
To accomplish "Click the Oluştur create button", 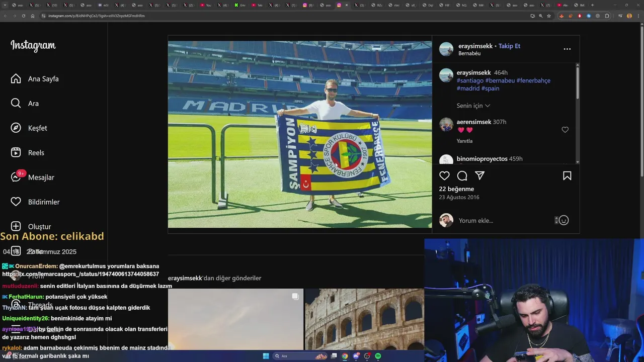I will pos(31,227).
